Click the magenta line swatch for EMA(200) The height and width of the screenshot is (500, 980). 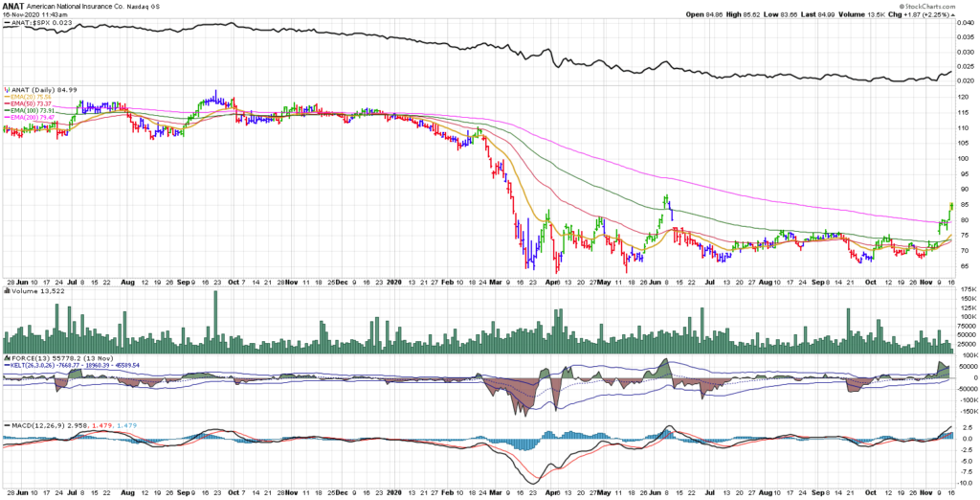point(6,116)
